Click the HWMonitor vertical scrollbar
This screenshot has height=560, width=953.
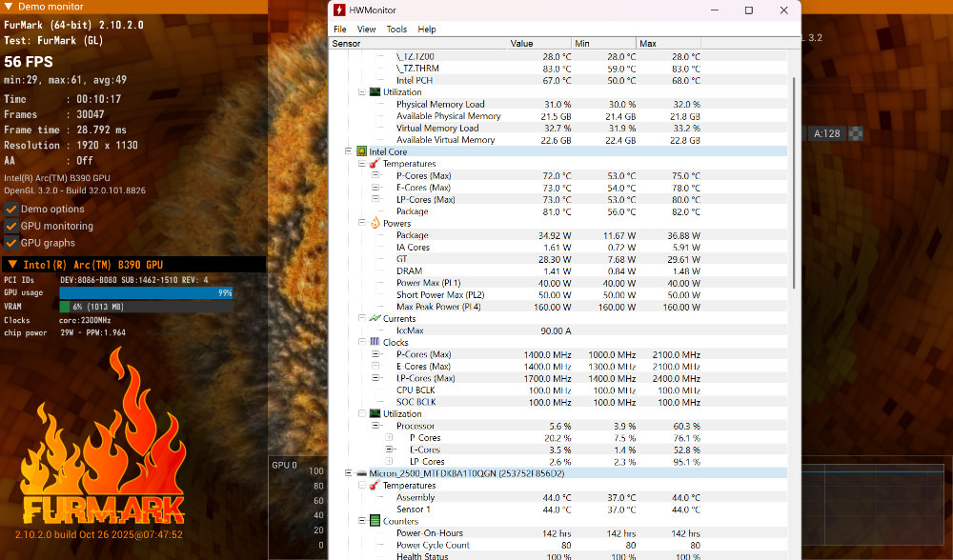coord(794,182)
